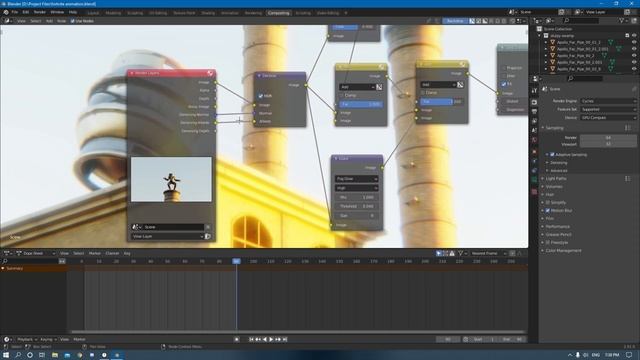Open the Blender logo menu

pos(6,12)
